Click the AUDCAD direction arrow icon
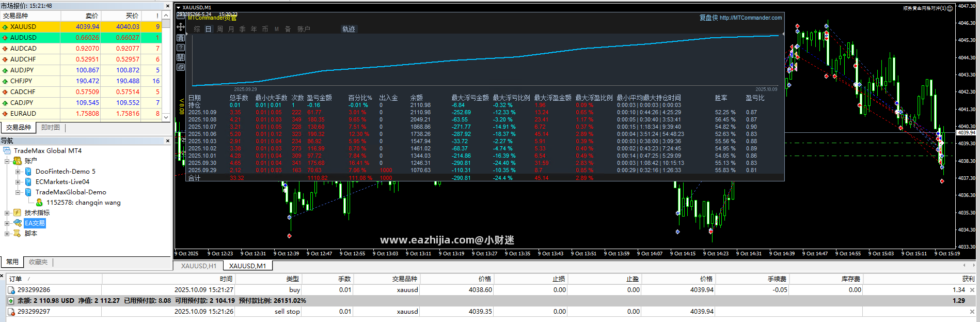The height and width of the screenshot is (322, 980). [5, 49]
